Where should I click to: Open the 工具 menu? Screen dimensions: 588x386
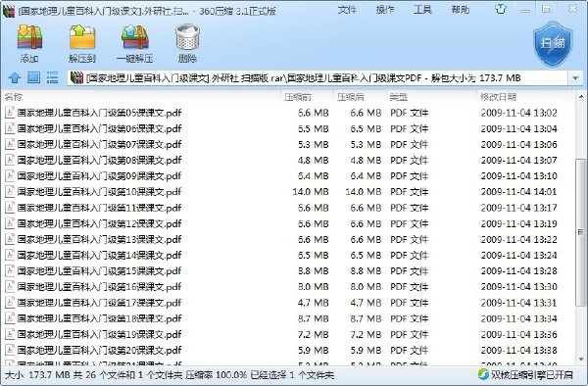click(x=422, y=10)
